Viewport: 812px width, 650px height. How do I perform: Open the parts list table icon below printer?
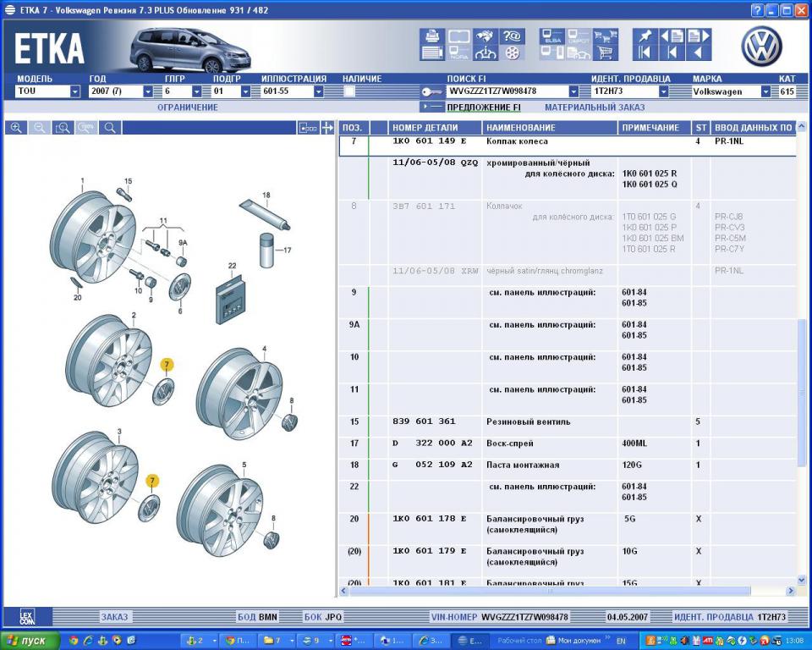[432, 52]
